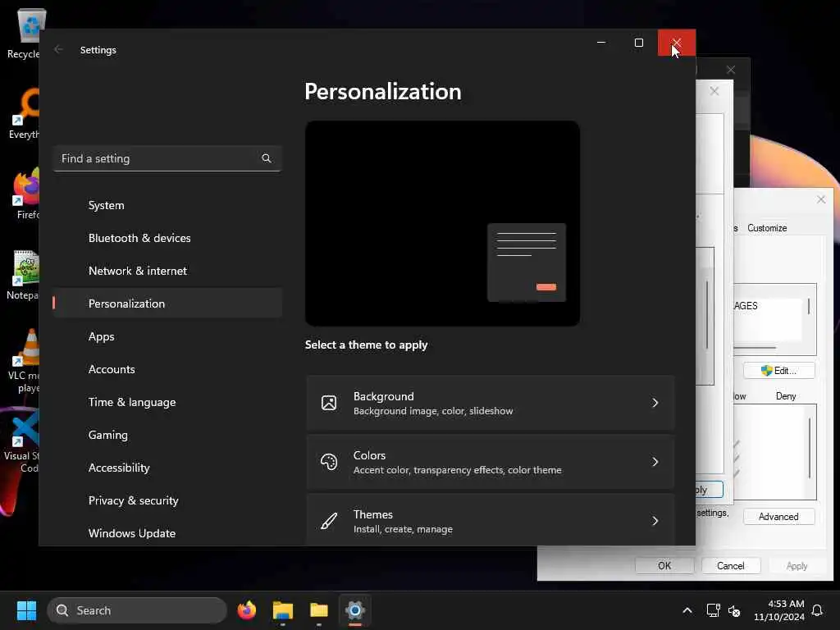The image size is (840, 630).
Task: Click the Colors palette icon
Action: (x=329, y=462)
